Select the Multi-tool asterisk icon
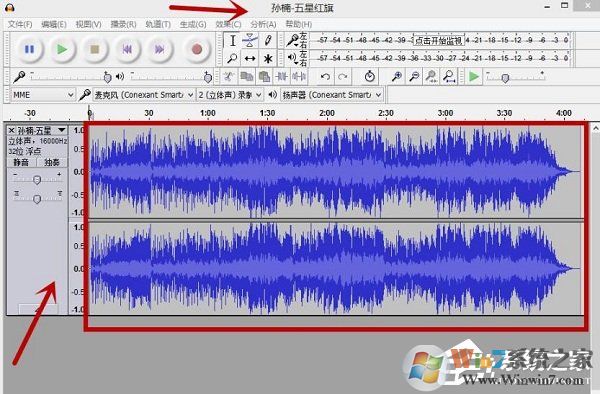The image size is (600, 394). coord(268,59)
